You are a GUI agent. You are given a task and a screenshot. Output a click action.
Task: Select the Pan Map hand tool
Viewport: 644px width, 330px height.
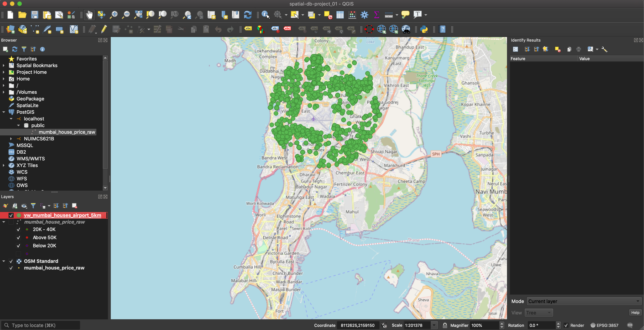point(89,15)
